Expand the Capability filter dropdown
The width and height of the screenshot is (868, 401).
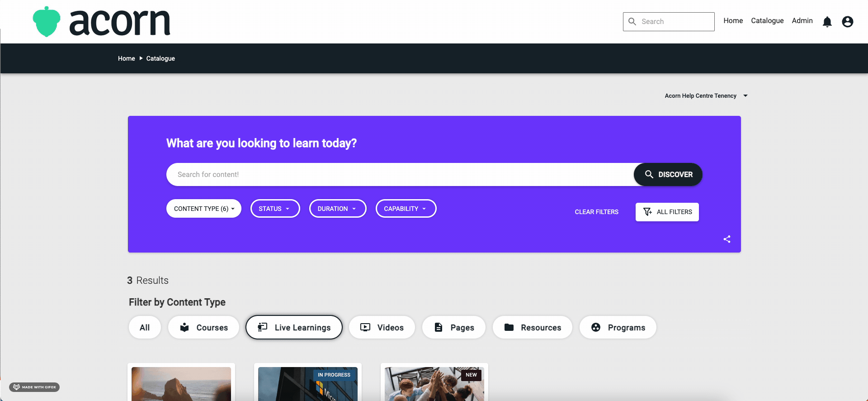406,209
